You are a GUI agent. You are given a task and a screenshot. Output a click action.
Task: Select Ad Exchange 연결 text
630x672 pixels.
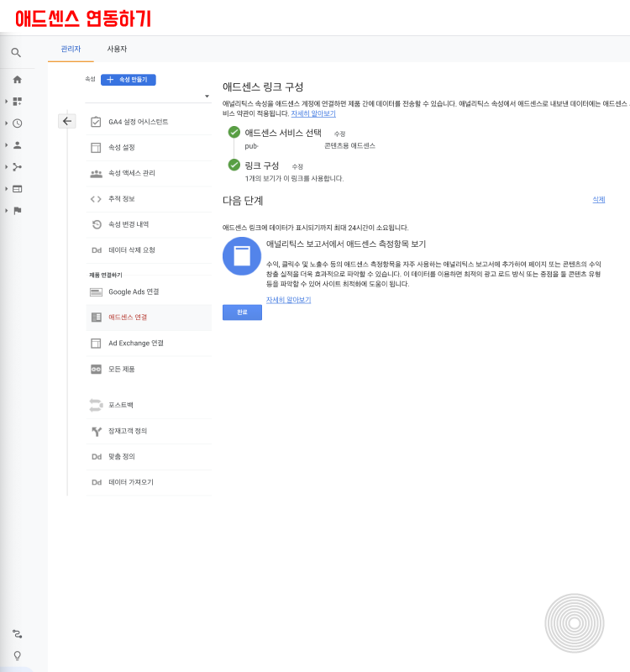click(136, 344)
